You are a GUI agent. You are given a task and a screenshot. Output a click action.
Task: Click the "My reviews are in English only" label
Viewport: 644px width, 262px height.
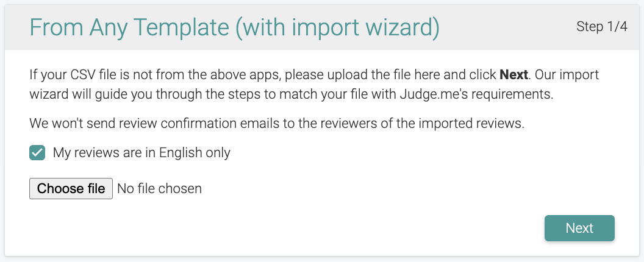click(141, 152)
